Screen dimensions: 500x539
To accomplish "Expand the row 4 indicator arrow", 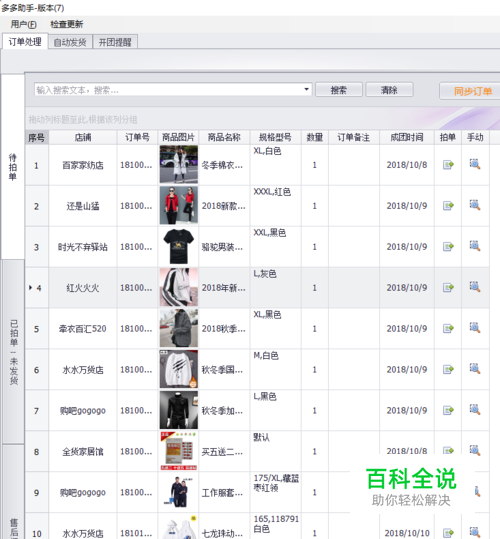I will pyautogui.click(x=30, y=288).
